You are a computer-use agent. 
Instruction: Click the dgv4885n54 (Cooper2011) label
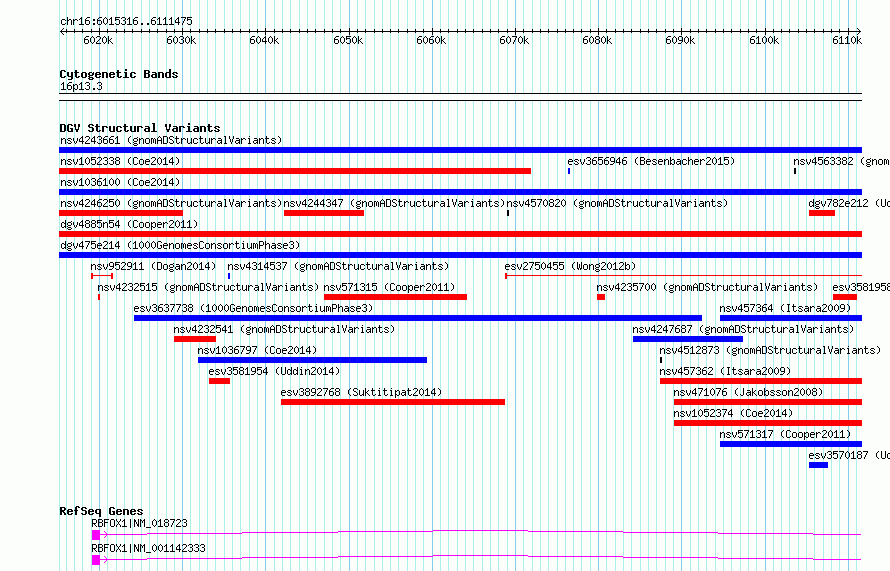point(129,224)
